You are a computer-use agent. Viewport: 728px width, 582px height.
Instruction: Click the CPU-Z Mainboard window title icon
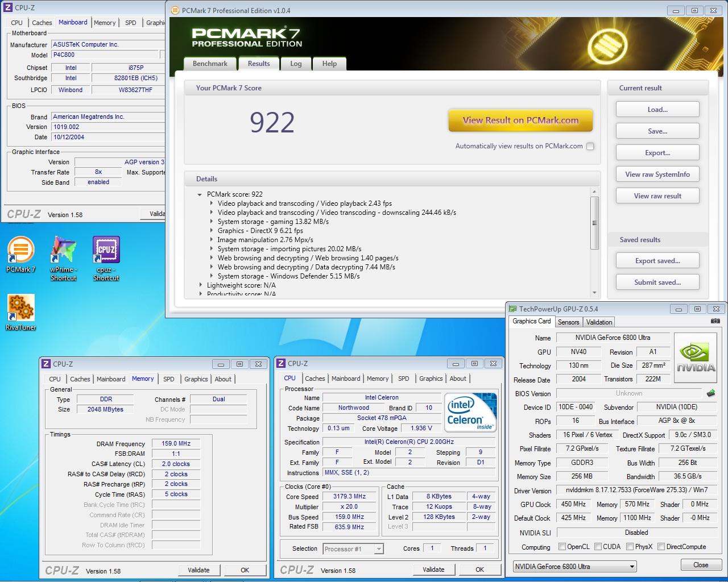pos(8,7)
